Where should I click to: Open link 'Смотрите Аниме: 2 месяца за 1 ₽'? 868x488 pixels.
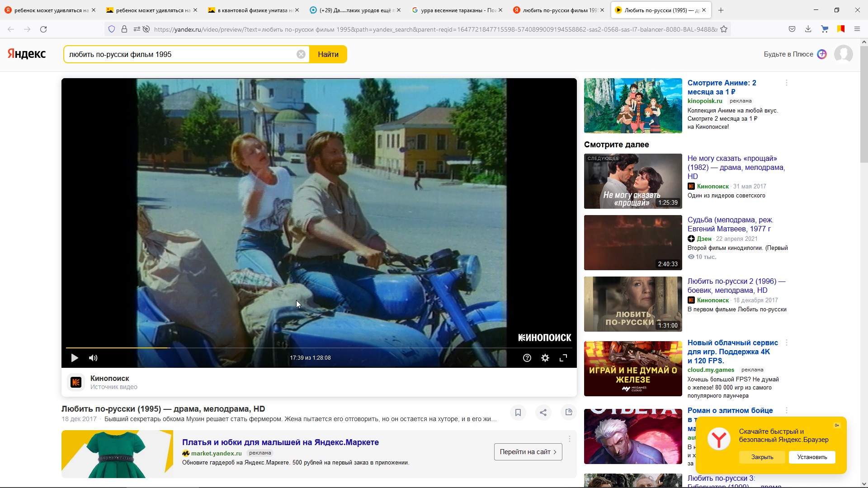(722, 87)
